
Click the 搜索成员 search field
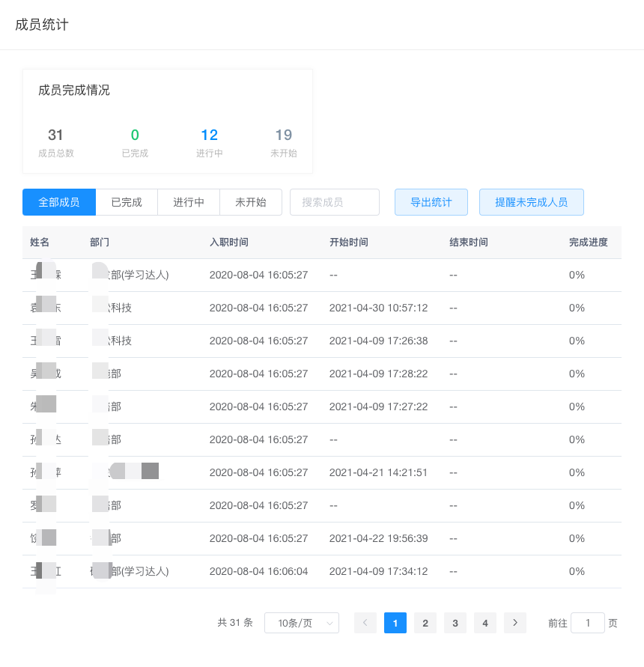point(334,202)
